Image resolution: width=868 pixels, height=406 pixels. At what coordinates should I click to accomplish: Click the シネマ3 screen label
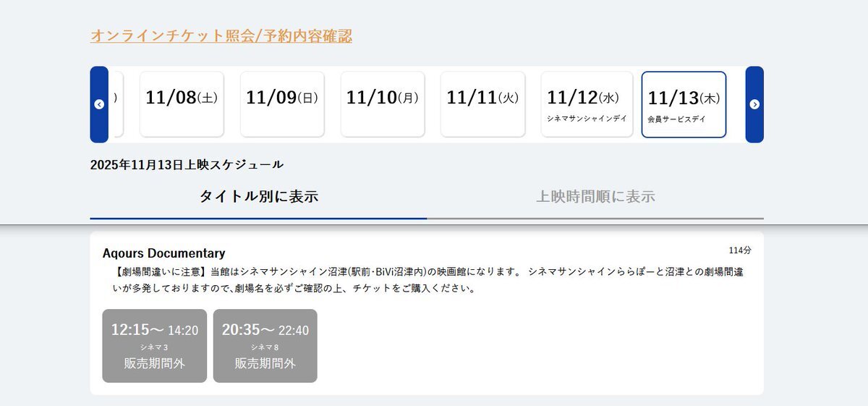pos(154,347)
